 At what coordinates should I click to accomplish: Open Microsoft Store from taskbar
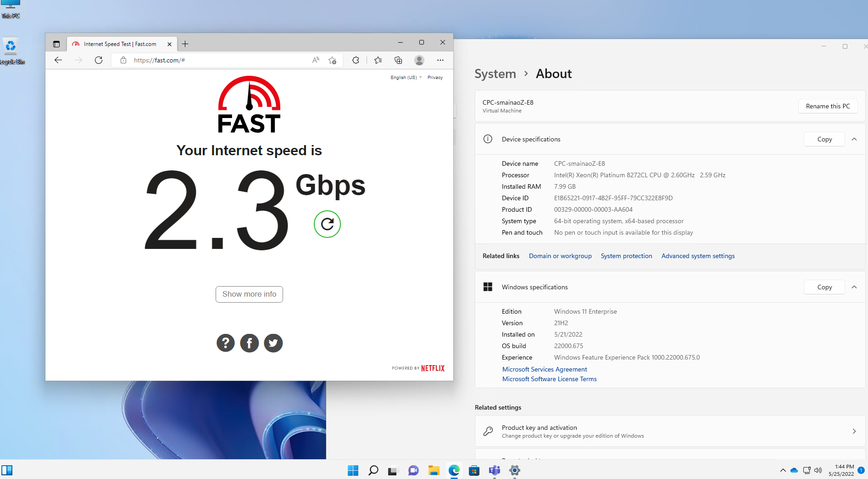(474, 470)
